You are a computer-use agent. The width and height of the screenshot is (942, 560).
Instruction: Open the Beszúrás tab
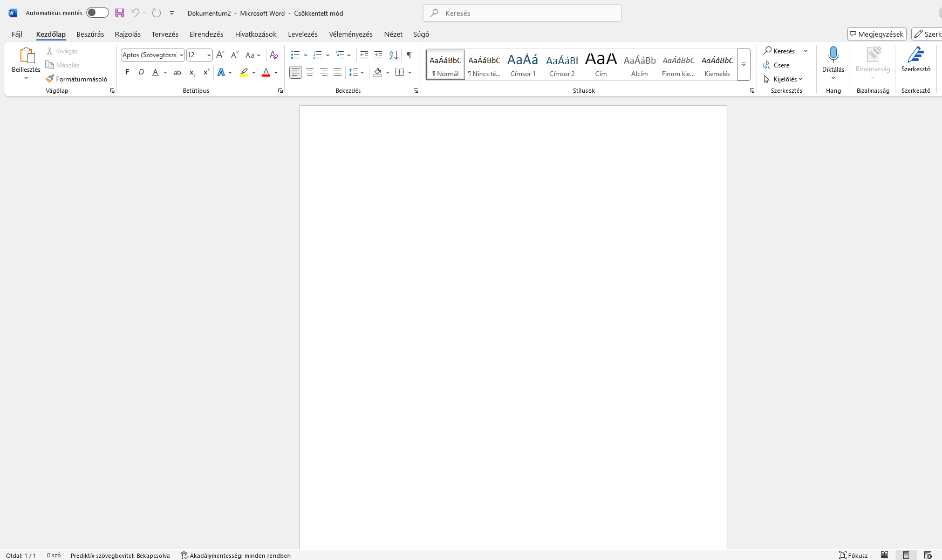pos(90,34)
